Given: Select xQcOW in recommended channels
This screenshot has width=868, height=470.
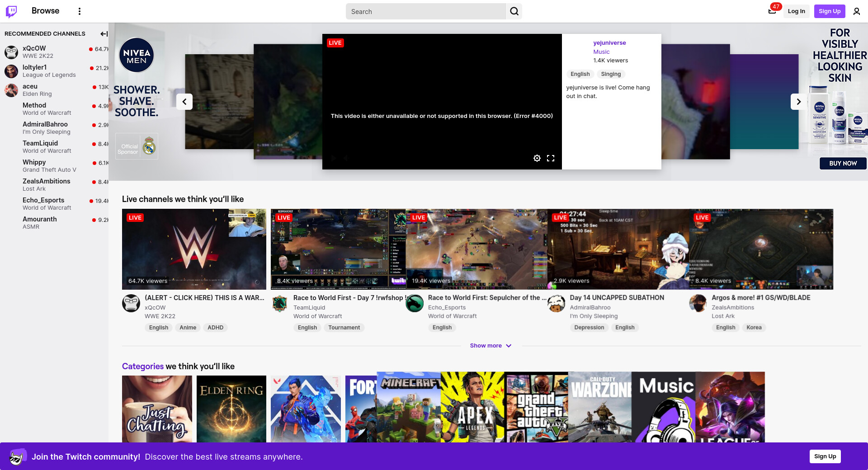Looking at the screenshot, I should [x=34, y=48].
